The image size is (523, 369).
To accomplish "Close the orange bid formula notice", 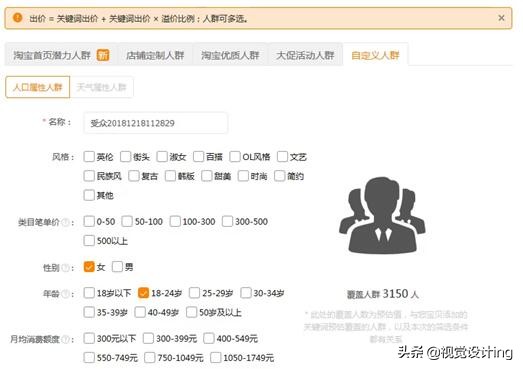I will point(501,18).
